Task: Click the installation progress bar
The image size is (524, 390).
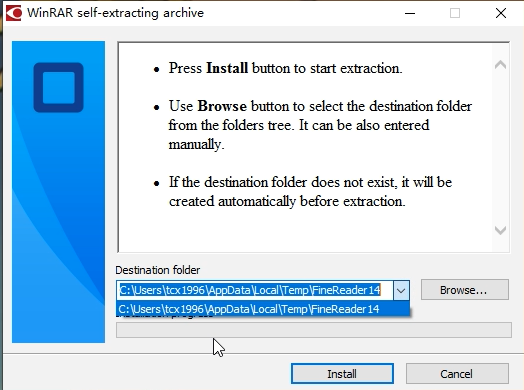Action: [314, 330]
